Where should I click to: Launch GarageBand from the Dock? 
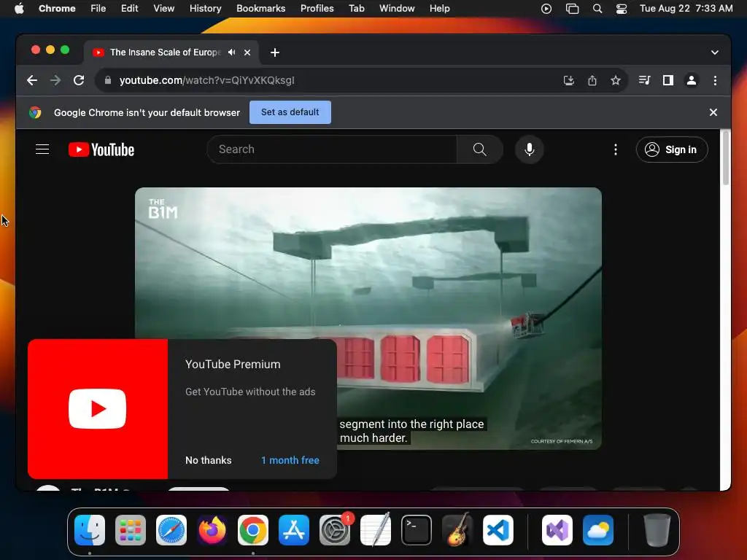point(457,530)
